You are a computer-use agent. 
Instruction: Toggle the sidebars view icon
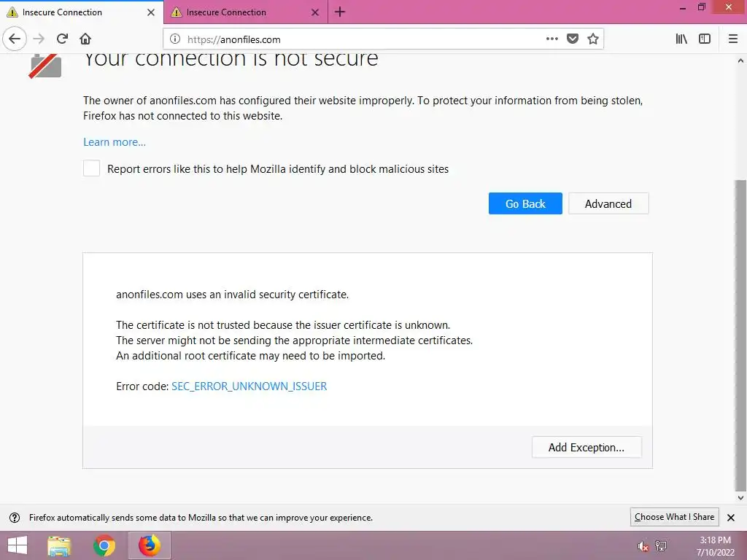pyautogui.click(x=705, y=39)
